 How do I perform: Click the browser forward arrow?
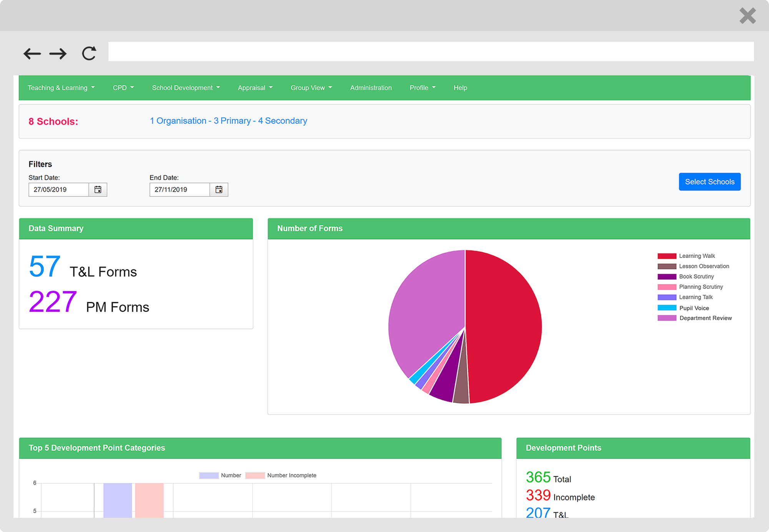tap(58, 53)
